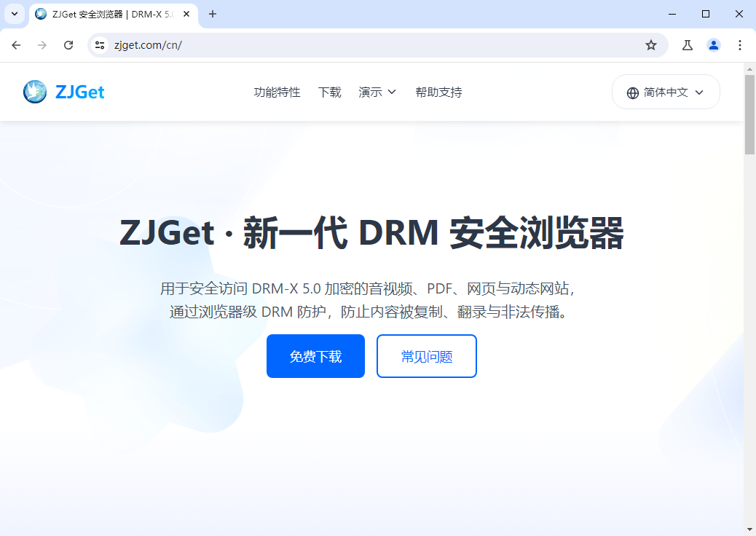Minimize the Chrome window
The height and width of the screenshot is (536, 756).
672,14
